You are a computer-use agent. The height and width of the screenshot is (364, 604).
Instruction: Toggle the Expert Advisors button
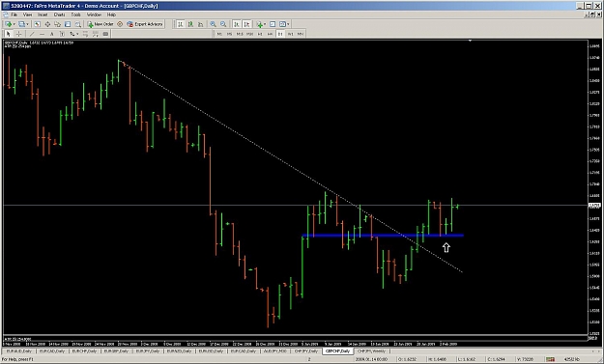[x=145, y=24]
